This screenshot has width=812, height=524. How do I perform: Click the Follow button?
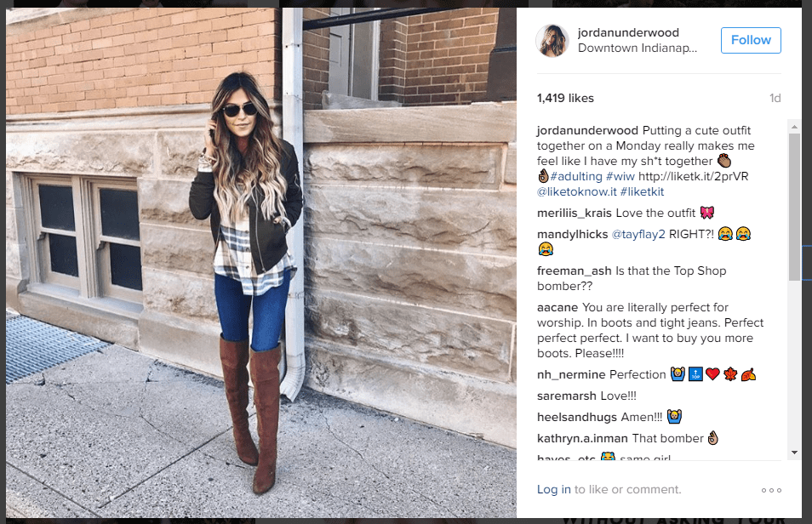click(751, 40)
